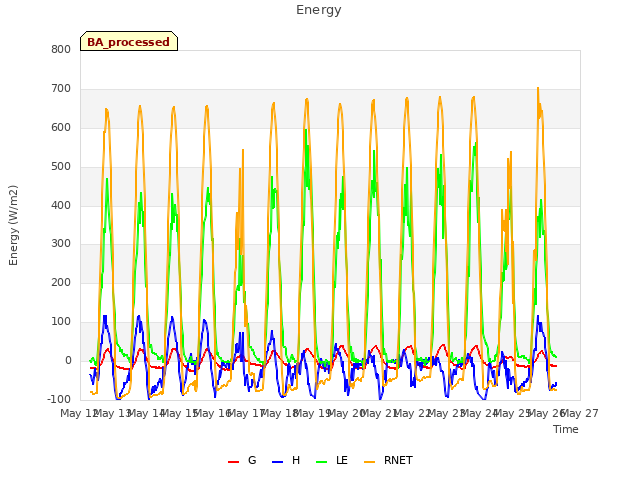
Task: Click the 400 y-axis tick label
Action: [61, 205]
